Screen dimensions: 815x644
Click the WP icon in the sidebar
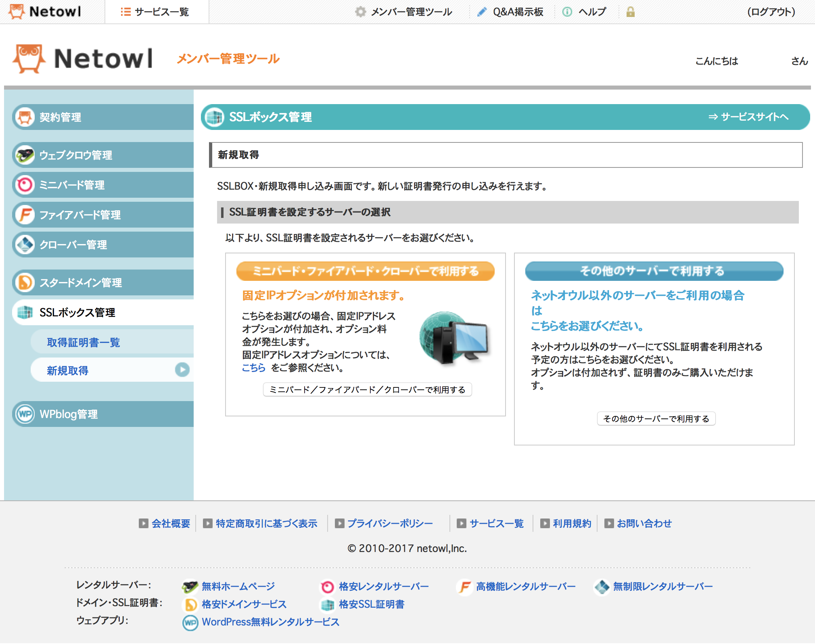[25, 414]
